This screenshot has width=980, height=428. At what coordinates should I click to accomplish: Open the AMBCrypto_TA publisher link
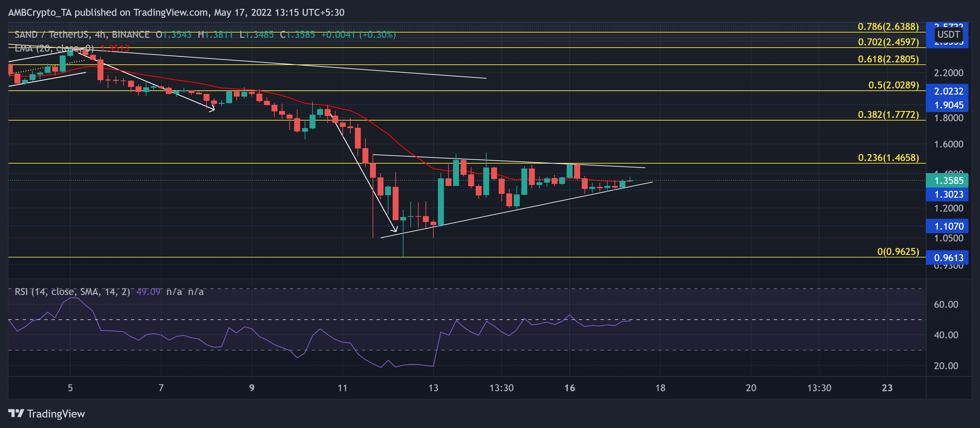click(x=41, y=12)
